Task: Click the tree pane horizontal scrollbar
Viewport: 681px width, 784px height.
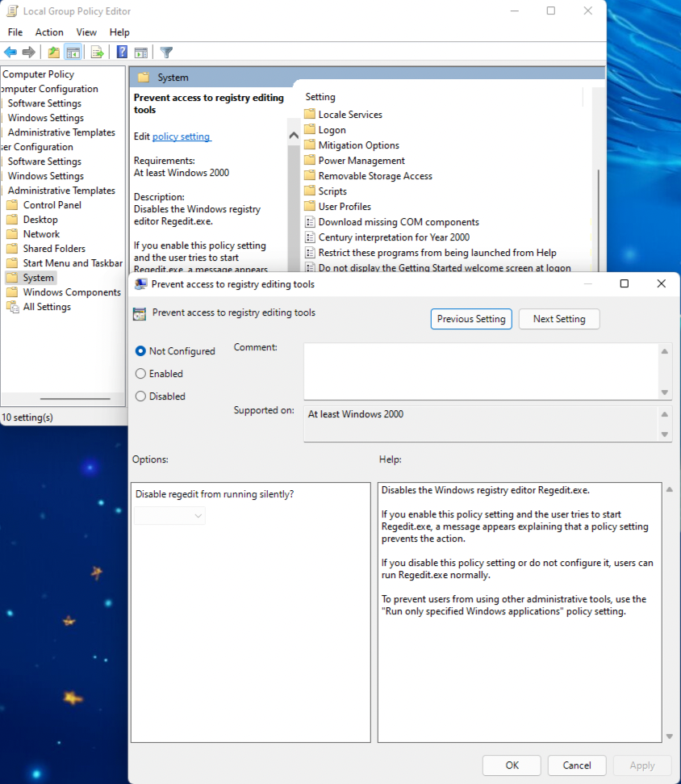Action: point(75,399)
